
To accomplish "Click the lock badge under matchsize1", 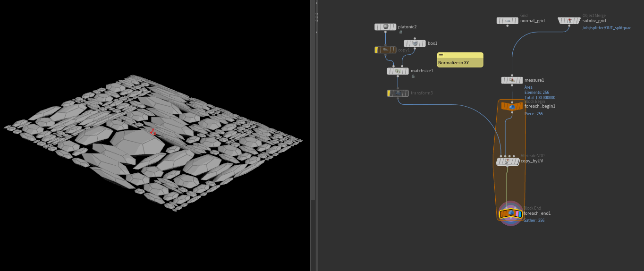I will [x=413, y=76].
